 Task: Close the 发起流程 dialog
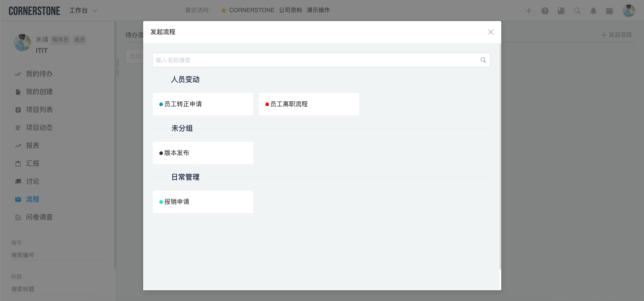click(490, 32)
